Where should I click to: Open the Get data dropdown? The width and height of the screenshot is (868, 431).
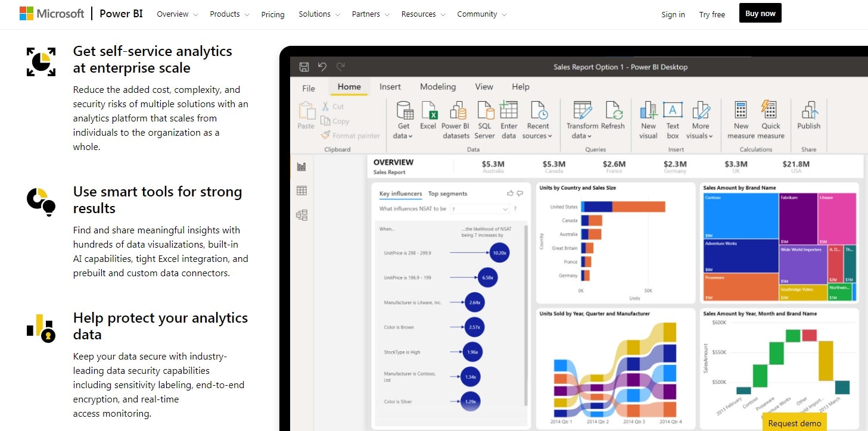403,121
